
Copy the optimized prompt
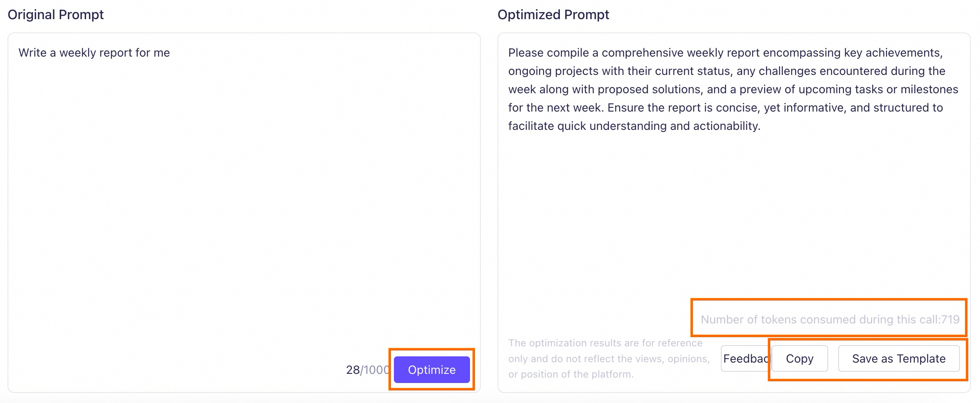(x=799, y=358)
